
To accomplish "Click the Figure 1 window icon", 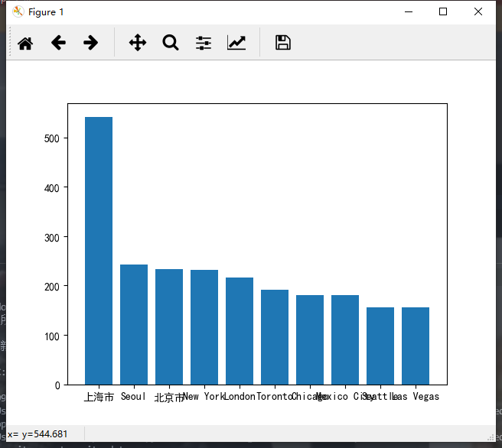I will 18,11.
